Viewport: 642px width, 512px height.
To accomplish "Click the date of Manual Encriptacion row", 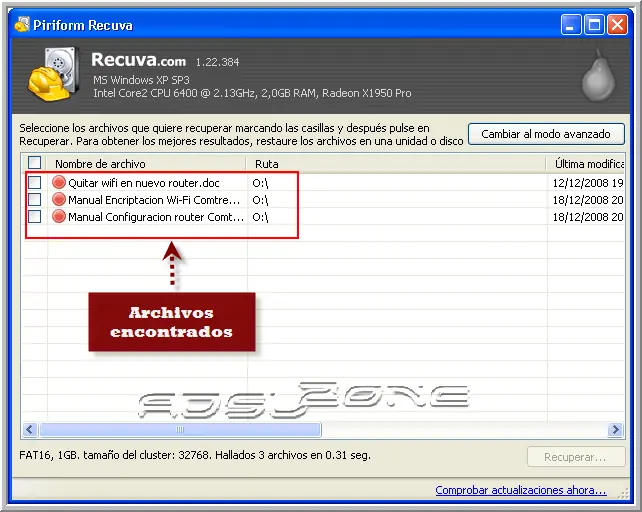I will (588, 200).
